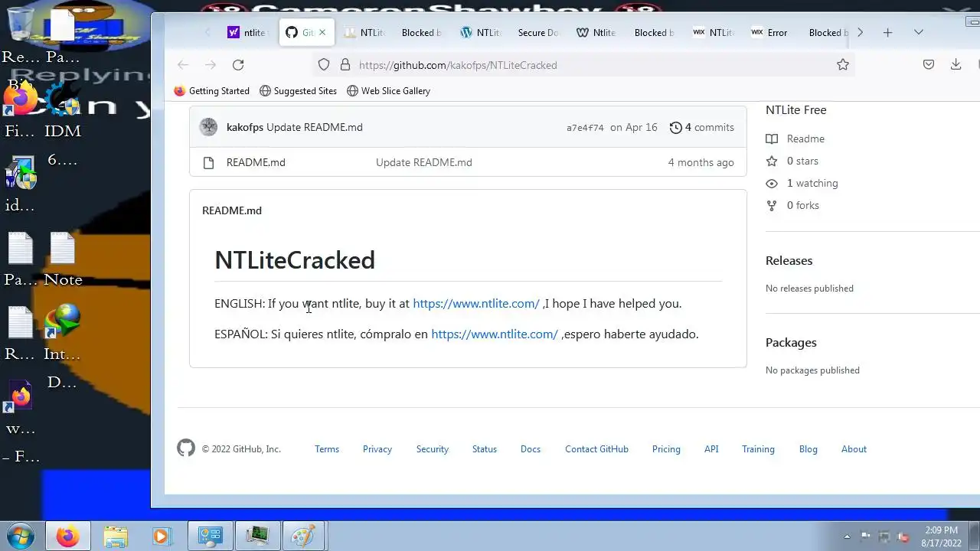980x551 pixels.
Task: Open the Security footer link
Action: [433, 449]
